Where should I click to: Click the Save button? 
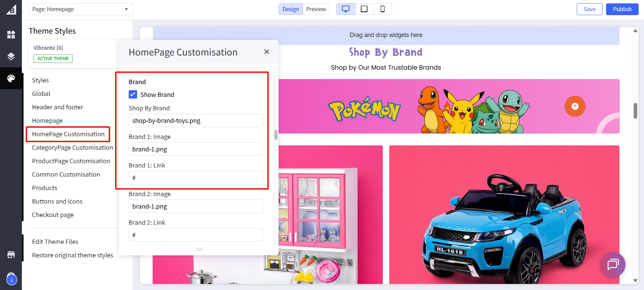pyautogui.click(x=590, y=9)
